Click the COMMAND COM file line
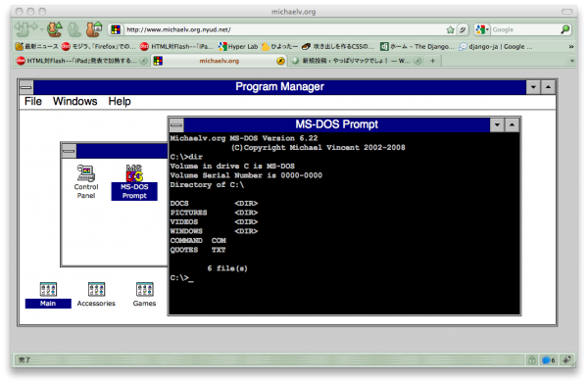Viewport: 588px width, 384px height. pos(198,240)
